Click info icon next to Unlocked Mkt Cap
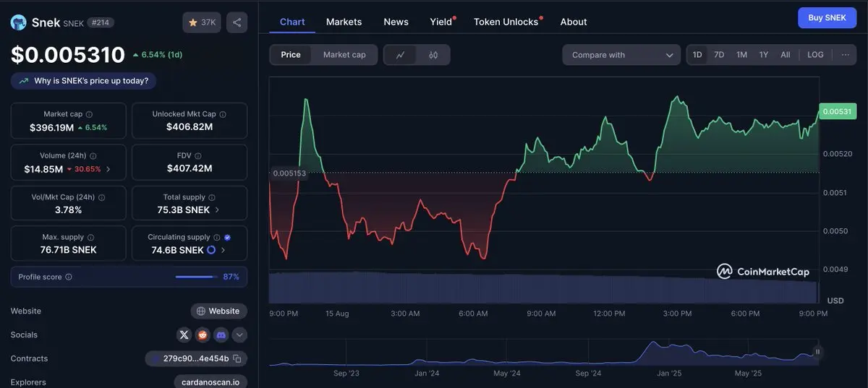The image size is (868, 388). (x=223, y=114)
